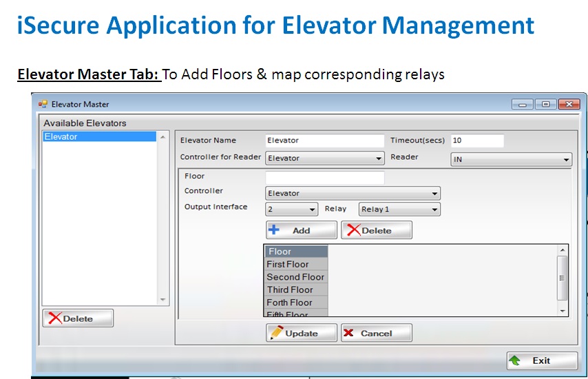Click the Elevator Master window title icon
588x379 pixels.
tap(43, 104)
